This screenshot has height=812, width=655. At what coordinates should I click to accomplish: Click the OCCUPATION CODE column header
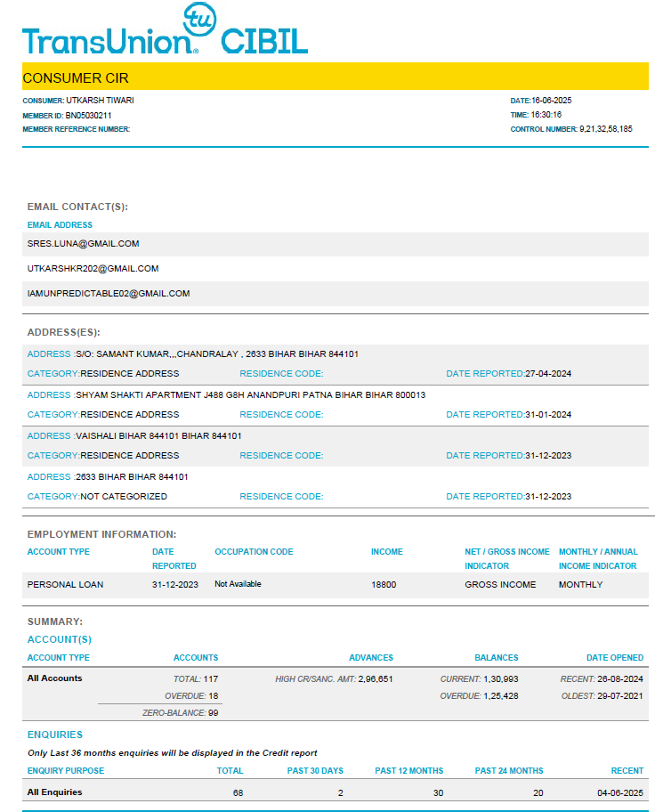[x=255, y=552]
